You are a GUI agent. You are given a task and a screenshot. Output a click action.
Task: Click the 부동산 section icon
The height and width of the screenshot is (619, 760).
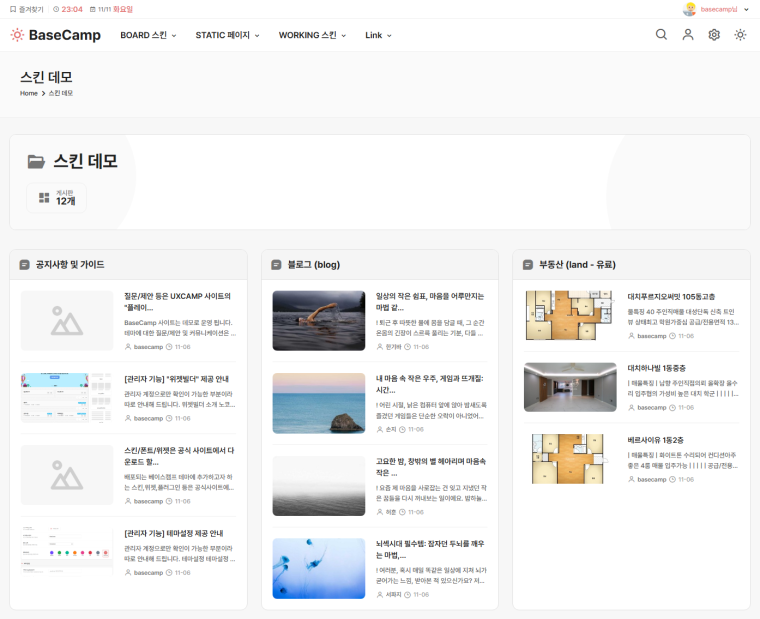(528, 265)
